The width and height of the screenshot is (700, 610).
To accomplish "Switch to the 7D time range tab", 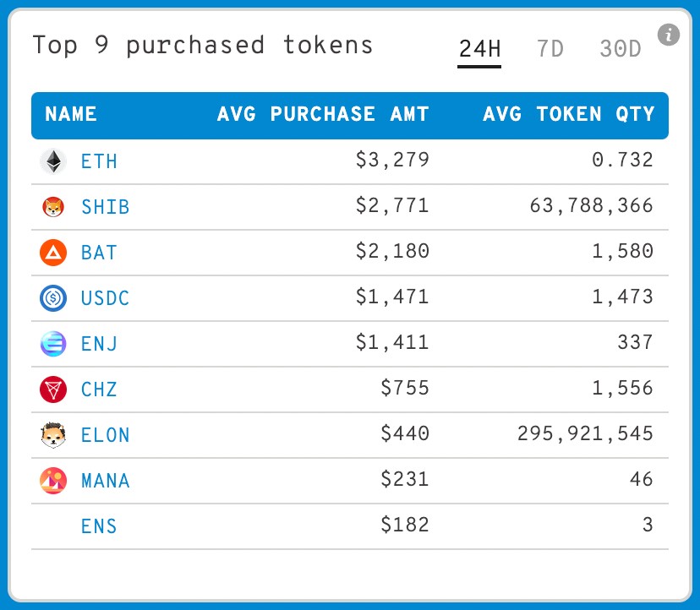I will coord(550,49).
